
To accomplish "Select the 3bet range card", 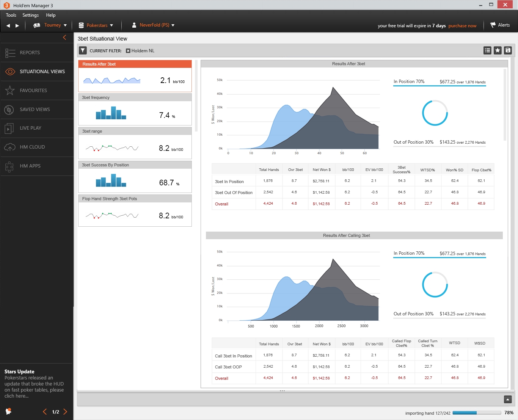I will [x=135, y=143].
